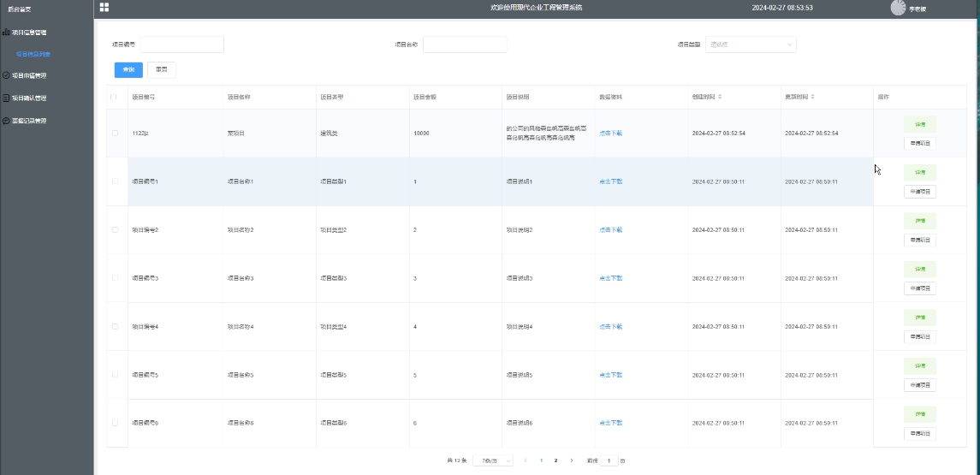This screenshot has width=980, height=475.
Task: Click 申请项目 for the 项目编号1 row
Action: click(x=920, y=191)
